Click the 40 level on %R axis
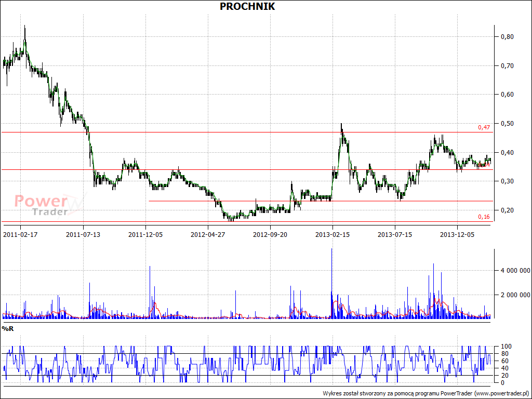Image resolution: width=532 pixels, height=399 pixels. pyautogui.click(x=504, y=368)
